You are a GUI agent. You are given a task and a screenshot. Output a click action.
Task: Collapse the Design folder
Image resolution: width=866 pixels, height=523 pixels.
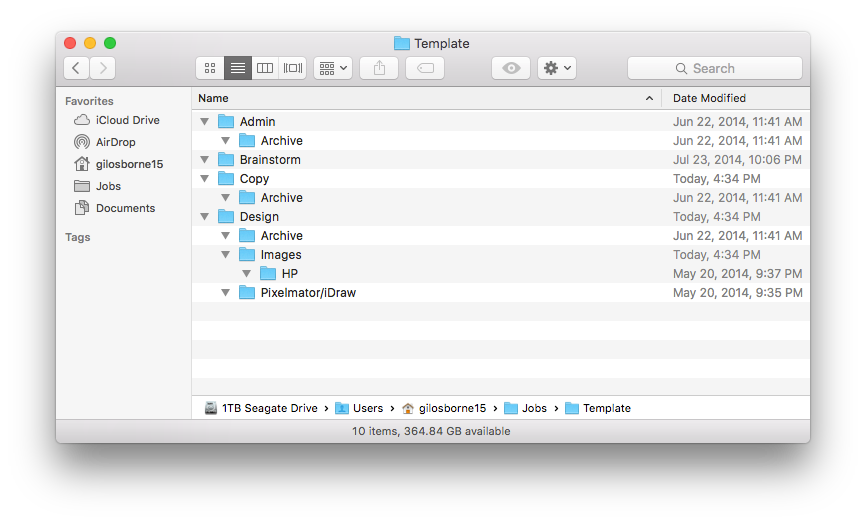coord(204,216)
